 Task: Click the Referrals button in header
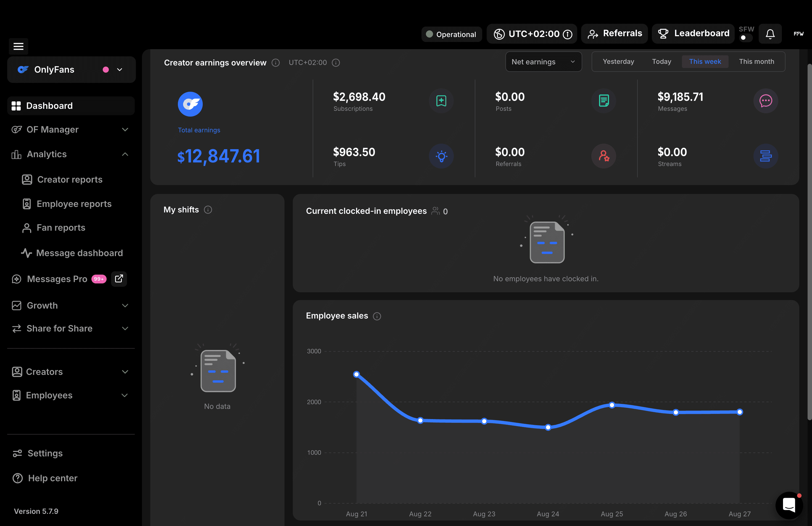(x=614, y=33)
